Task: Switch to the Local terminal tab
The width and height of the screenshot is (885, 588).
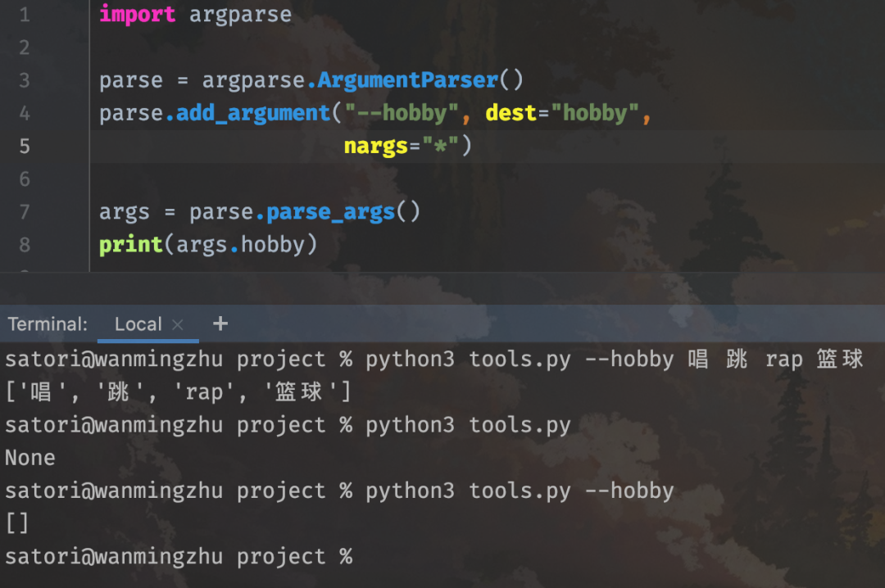Action: pos(138,323)
